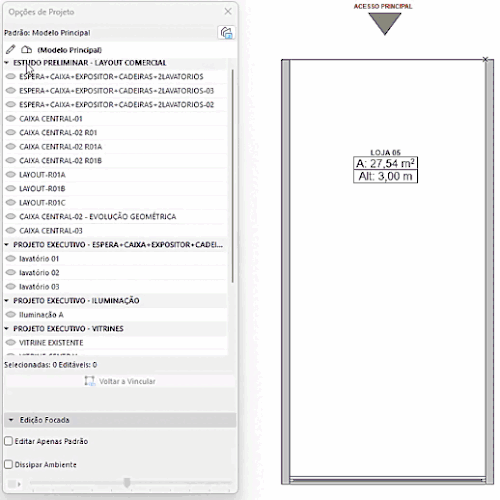Select the CAIXA CENTRAL-03 option row

[115, 231]
